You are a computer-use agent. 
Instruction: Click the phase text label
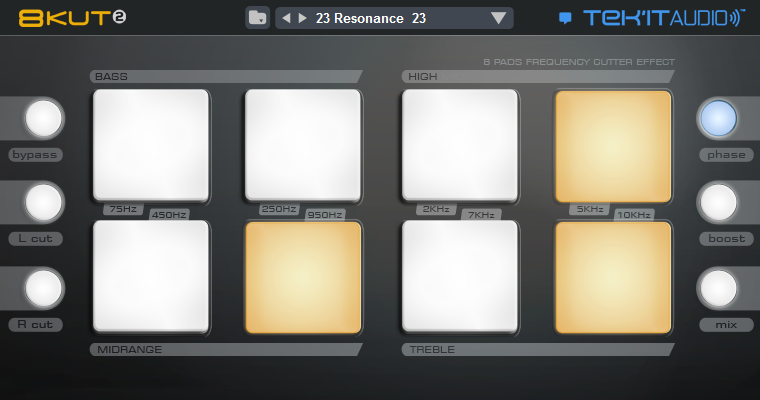click(x=726, y=155)
